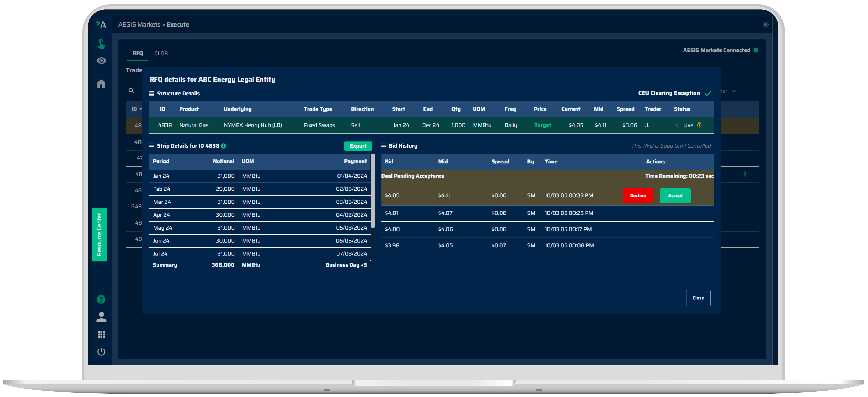Switch to the CLOB tab
Image resolution: width=868 pixels, height=397 pixels.
coord(161,53)
